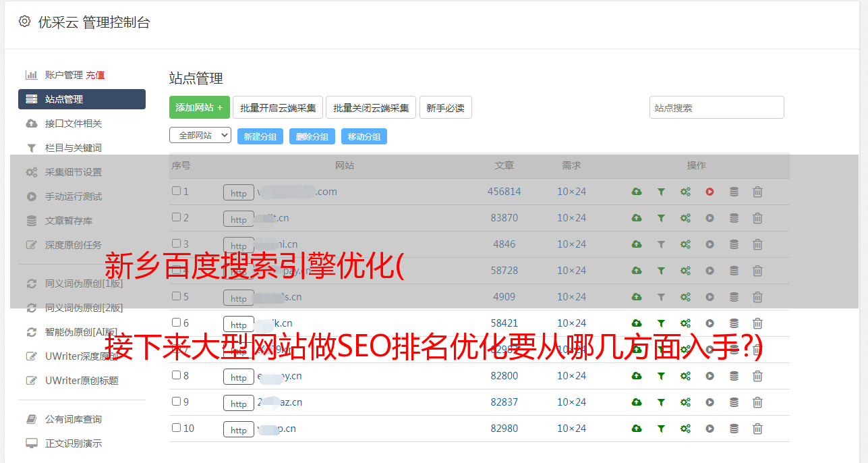Screen dimensions: 868x463
Task: Click article count 456814
Action: tap(504, 192)
